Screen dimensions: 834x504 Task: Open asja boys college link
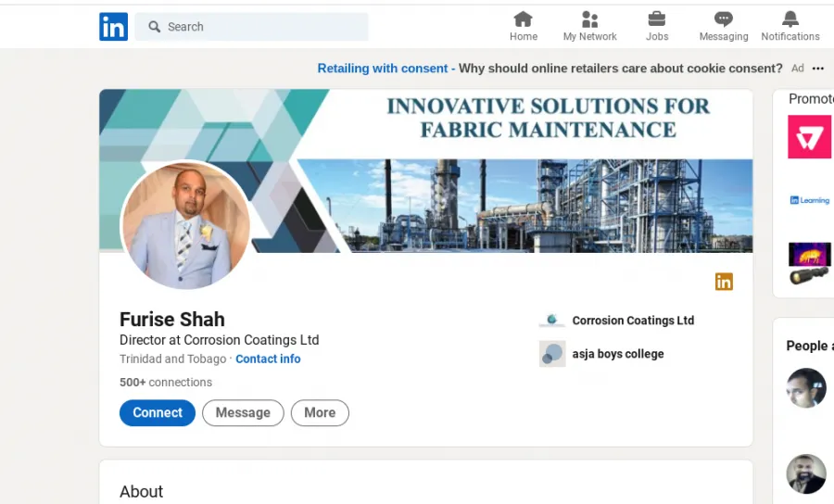618,354
